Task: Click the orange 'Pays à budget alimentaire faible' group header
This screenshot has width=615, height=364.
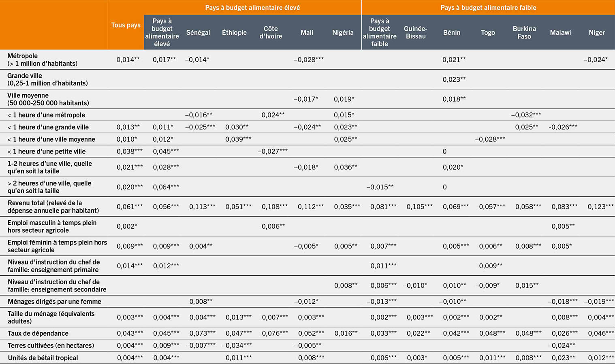Action: pos(488,8)
